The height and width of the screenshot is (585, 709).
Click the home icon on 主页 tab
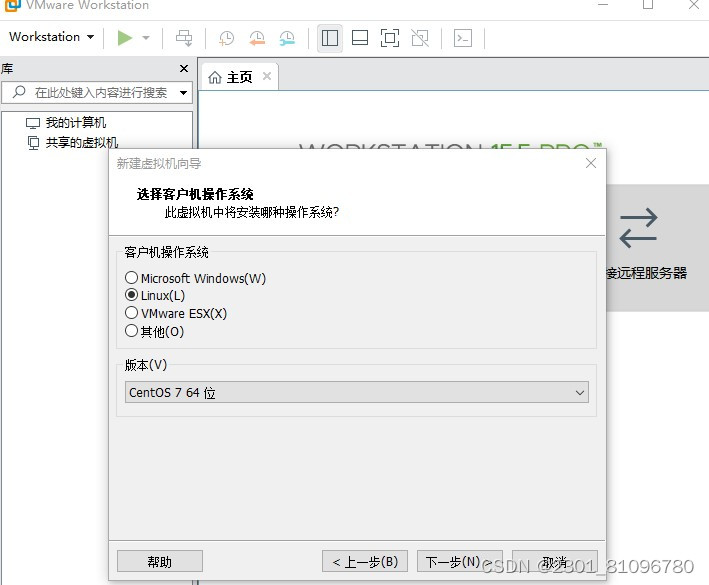pos(215,78)
